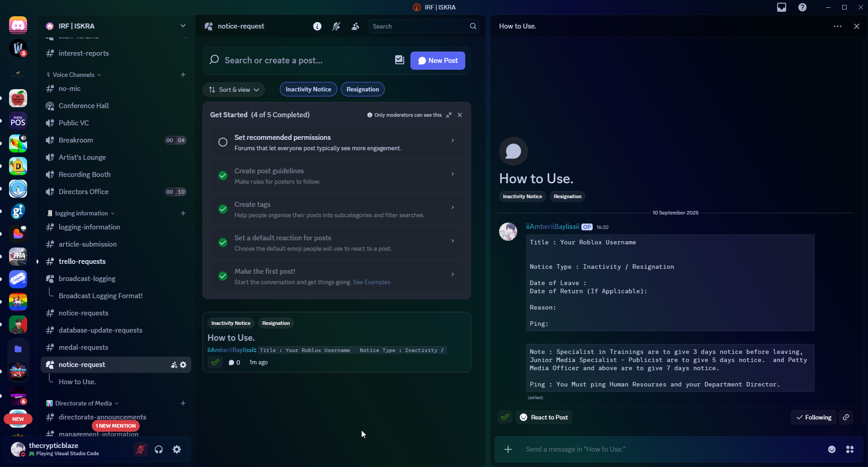Image resolution: width=868 pixels, height=467 pixels.
Task: Deafen audio with the headphones icon
Action: 159,449
